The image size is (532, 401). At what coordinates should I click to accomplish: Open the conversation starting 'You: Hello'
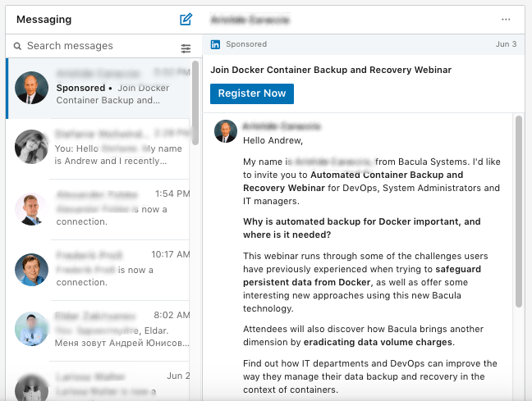click(x=99, y=148)
